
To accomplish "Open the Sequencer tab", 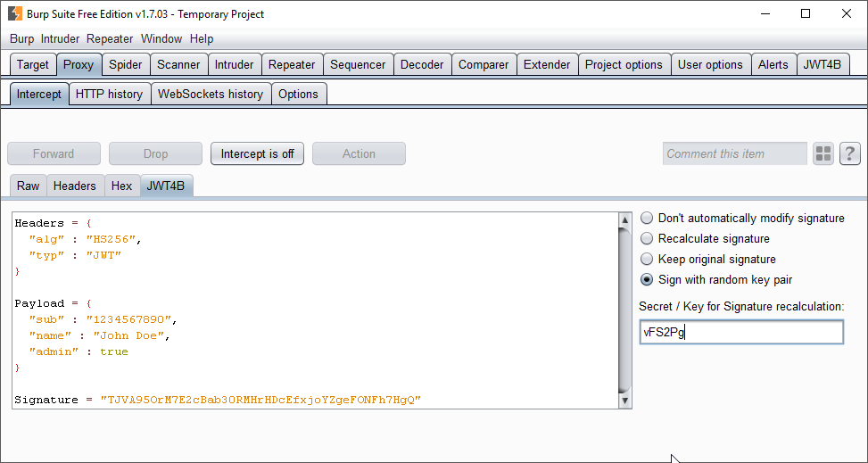I will click(x=358, y=64).
